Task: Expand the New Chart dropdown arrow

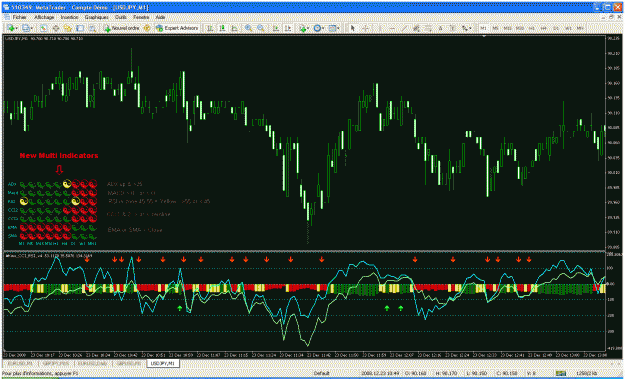Action: click(x=17, y=28)
